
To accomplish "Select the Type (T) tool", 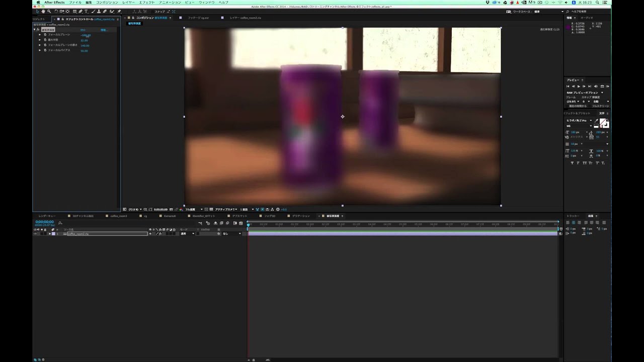I will coord(86,11).
